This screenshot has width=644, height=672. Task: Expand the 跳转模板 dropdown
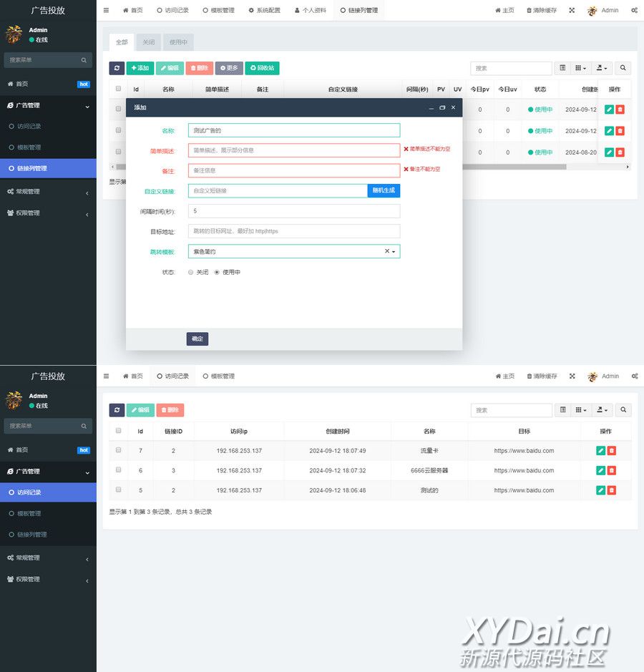click(x=396, y=251)
